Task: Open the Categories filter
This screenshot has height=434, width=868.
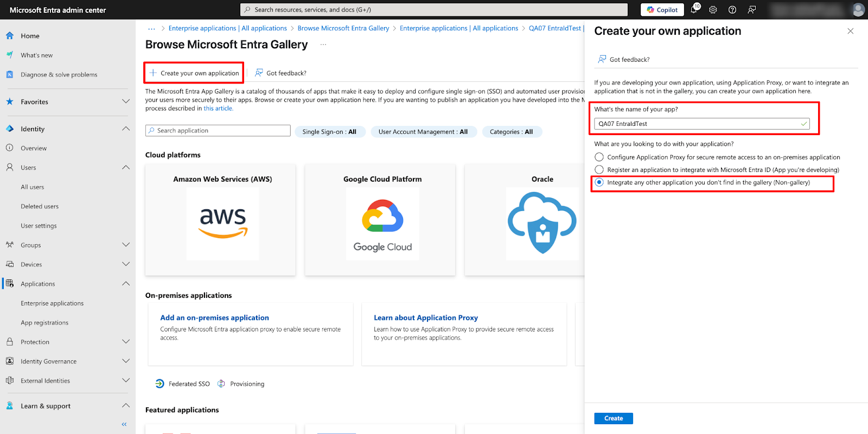Action: (x=512, y=132)
